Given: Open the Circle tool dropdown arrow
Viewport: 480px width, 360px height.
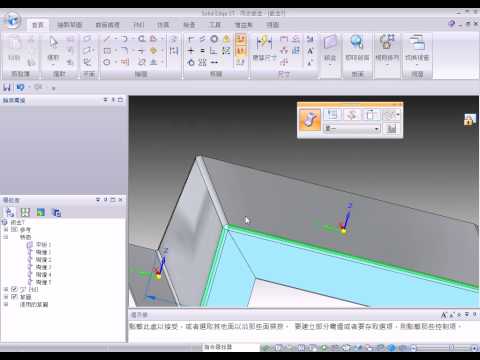Looking at the screenshot, I should click(116, 62).
